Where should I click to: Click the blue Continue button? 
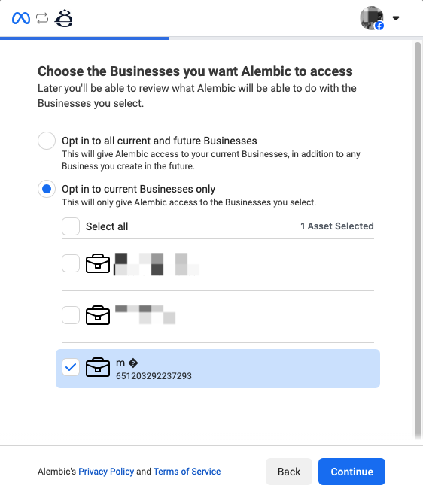pyautogui.click(x=352, y=472)
